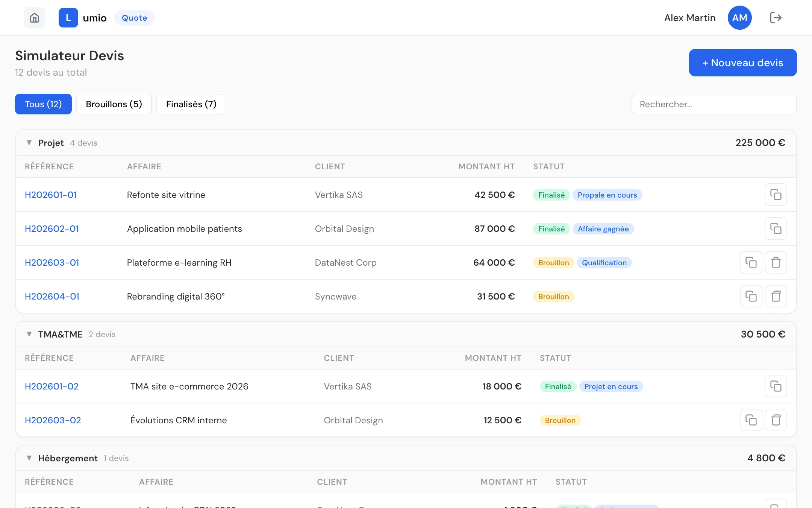
Task: Click the Propale en cours status badge
Action: click(607, 195)
